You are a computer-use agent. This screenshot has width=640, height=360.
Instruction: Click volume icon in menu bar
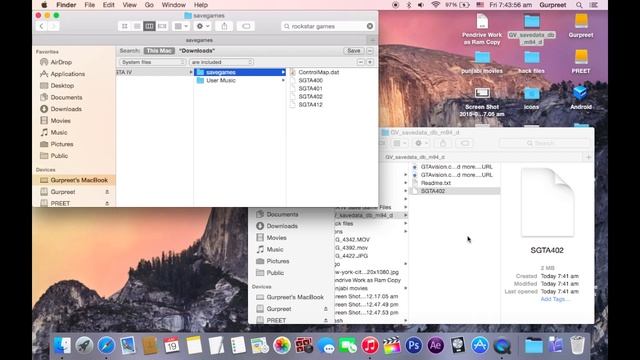[421, 5]
